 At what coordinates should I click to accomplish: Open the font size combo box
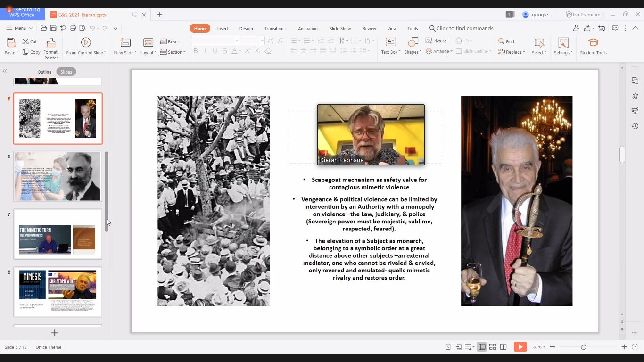tap(252, 41)
